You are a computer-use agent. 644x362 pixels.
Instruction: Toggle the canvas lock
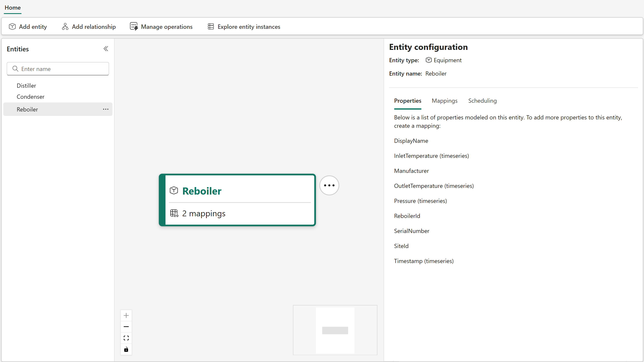click(126, 349)
